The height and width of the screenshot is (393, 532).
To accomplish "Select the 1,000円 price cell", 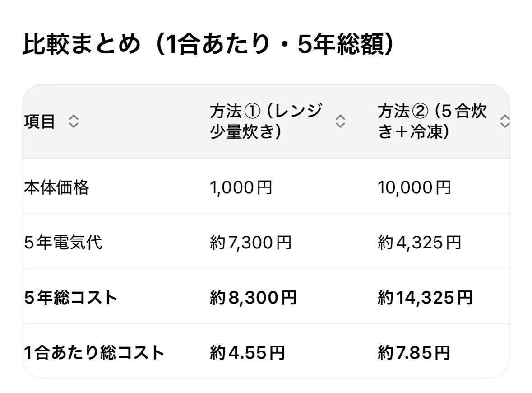I will click(x=241, y=187).
